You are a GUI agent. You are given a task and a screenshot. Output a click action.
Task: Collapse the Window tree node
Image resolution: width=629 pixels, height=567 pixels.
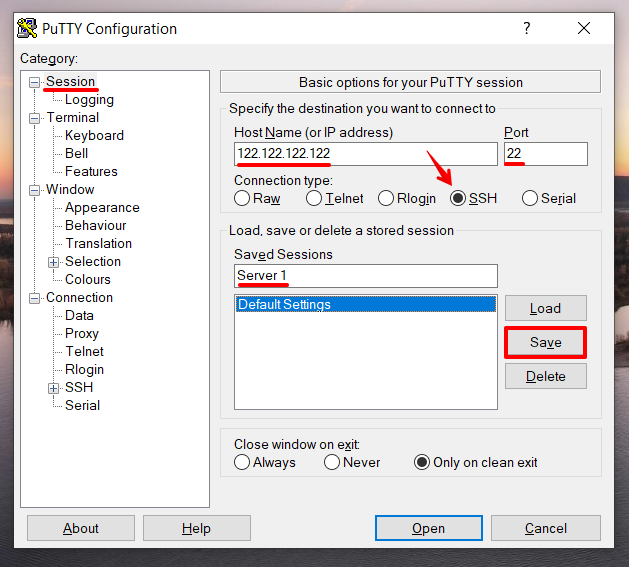click(x=34, y=190)
